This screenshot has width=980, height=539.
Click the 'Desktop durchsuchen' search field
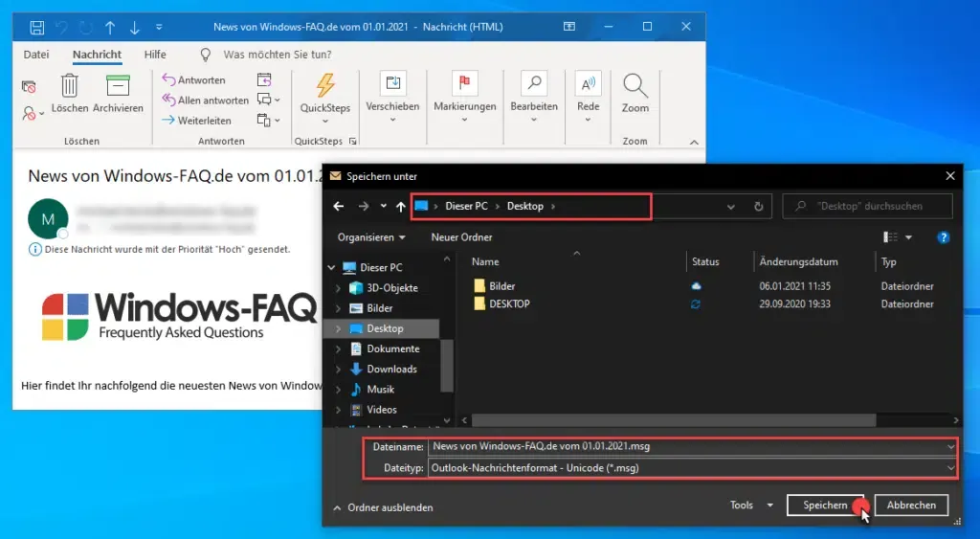(867, 206)
